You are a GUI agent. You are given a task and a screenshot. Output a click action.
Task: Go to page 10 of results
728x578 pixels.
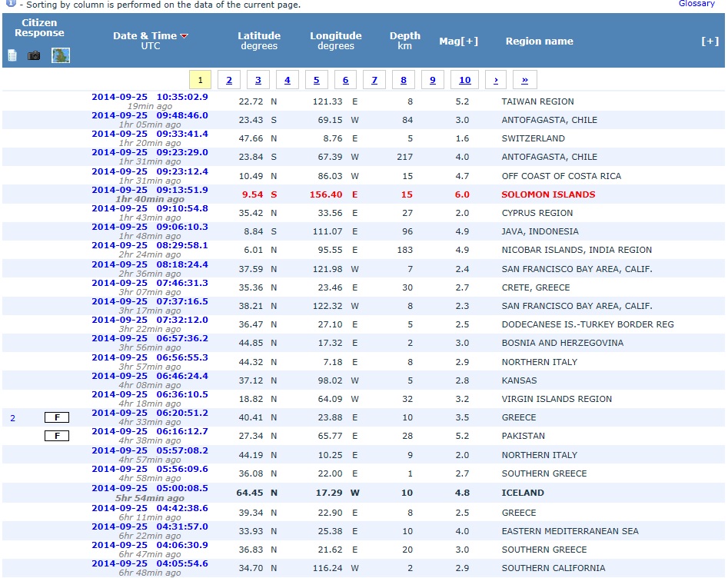pyautogui.click(x=465, y=80)
